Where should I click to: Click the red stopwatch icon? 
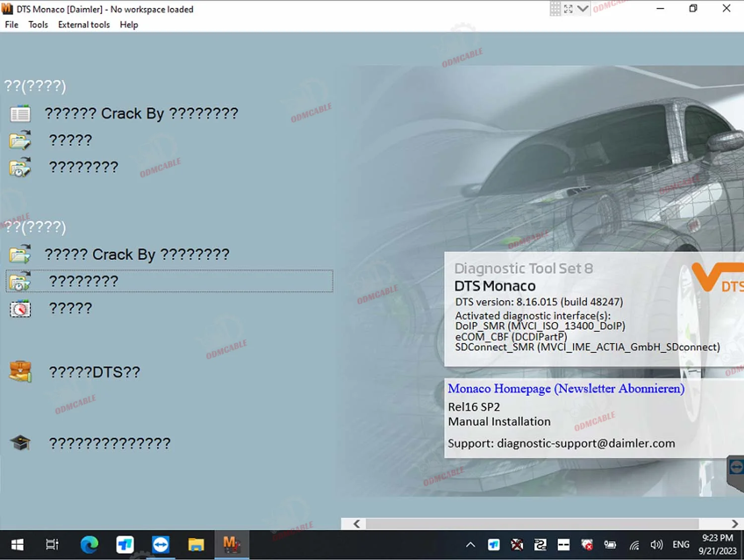click(x=20, y=309)
